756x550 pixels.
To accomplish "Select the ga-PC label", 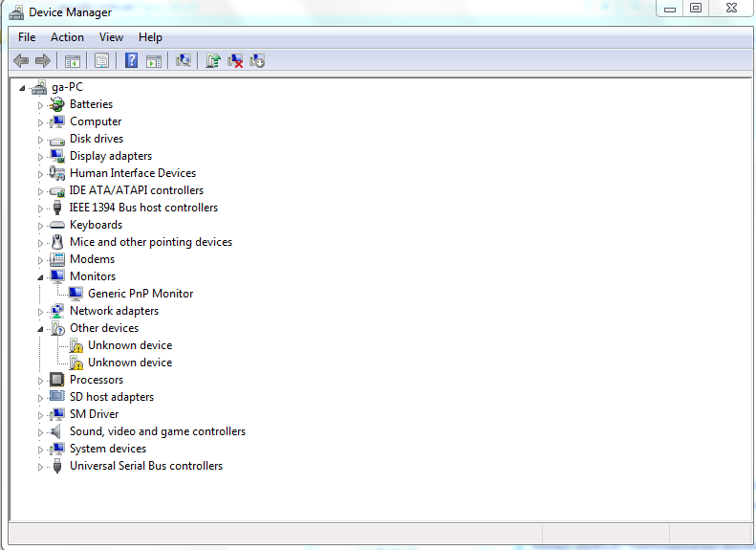I will [x=68, y=87].
